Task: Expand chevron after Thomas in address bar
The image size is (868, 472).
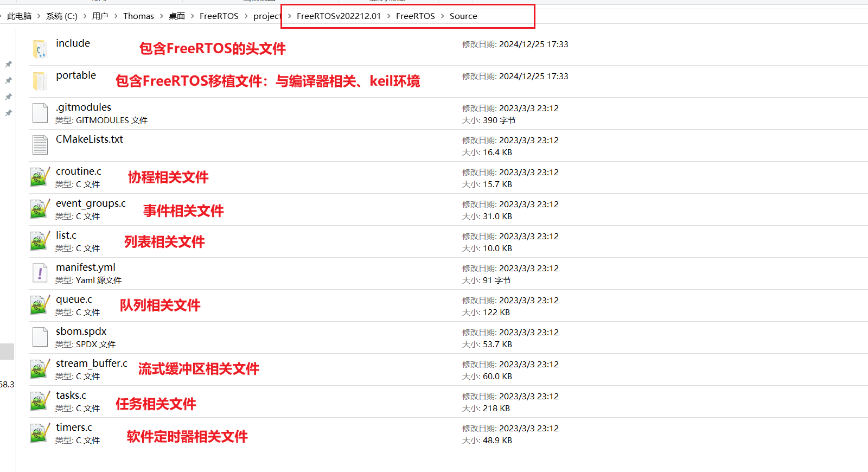Action: (x=161, y=16)
